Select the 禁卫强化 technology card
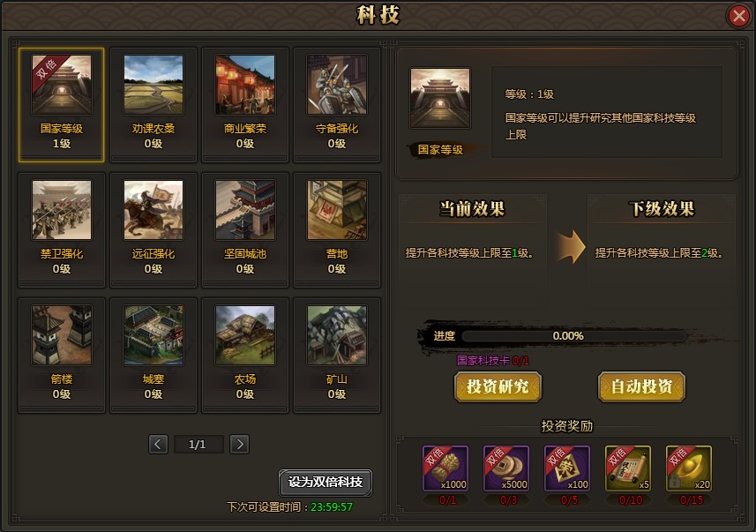This screenshot has width=756, height=532. (x=62, y=229)
